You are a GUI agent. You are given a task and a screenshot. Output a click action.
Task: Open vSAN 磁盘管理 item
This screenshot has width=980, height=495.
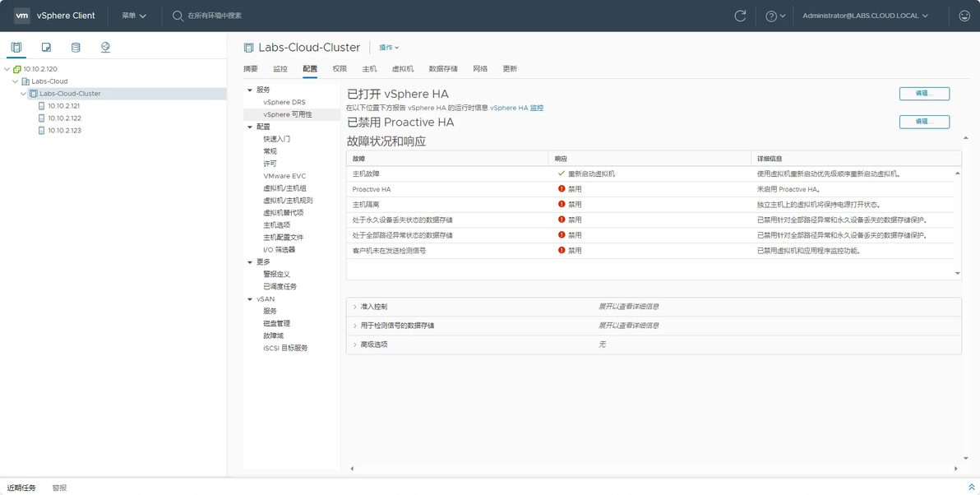[277, 323]
